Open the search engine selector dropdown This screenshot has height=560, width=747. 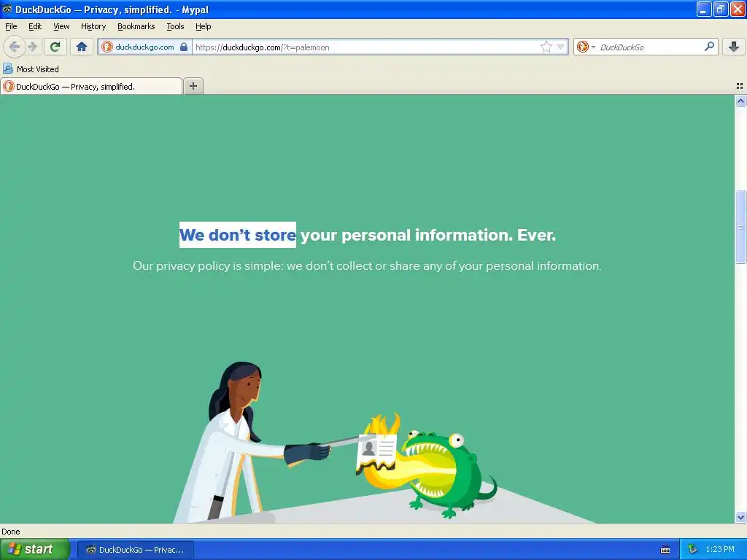[x=586, y=47]
